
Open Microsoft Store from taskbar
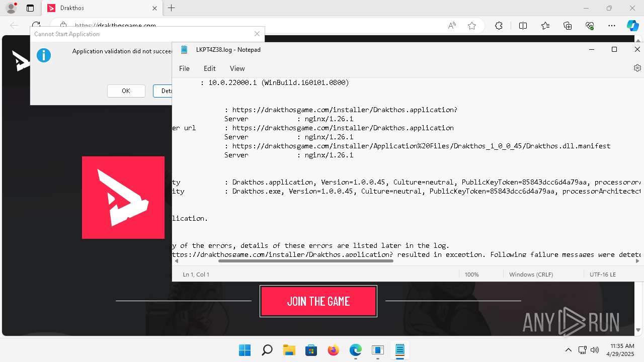(311, 350)
